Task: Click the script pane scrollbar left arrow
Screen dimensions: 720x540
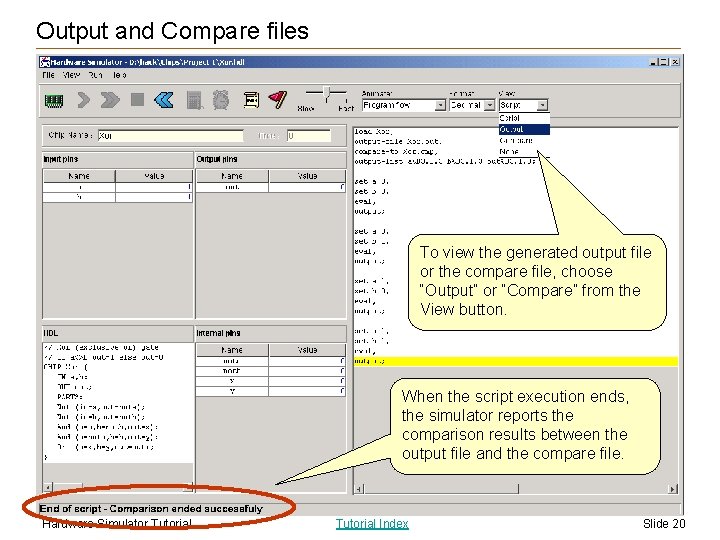Action: tap(360, 489)
